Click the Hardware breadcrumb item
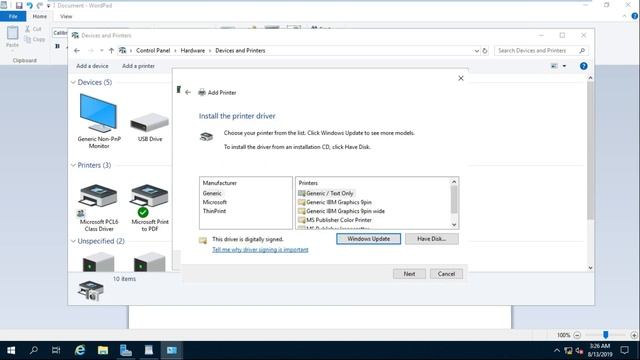 point(193,51)
